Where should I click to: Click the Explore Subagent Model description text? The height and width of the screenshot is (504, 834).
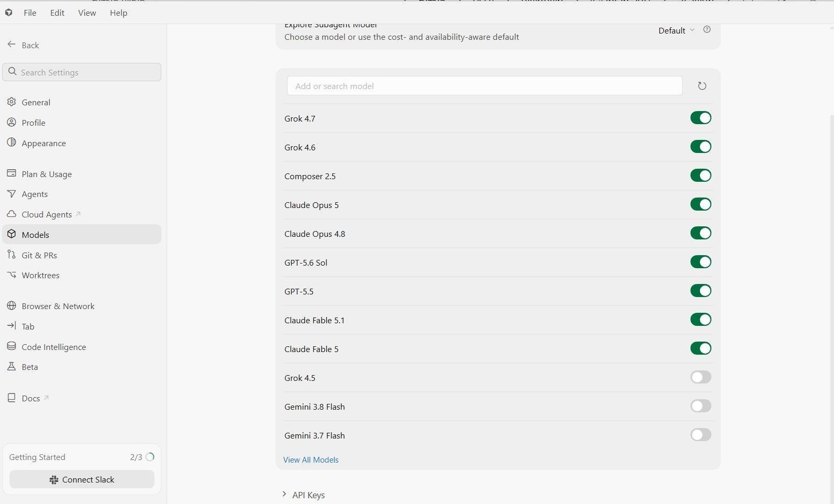coord(402,37)
